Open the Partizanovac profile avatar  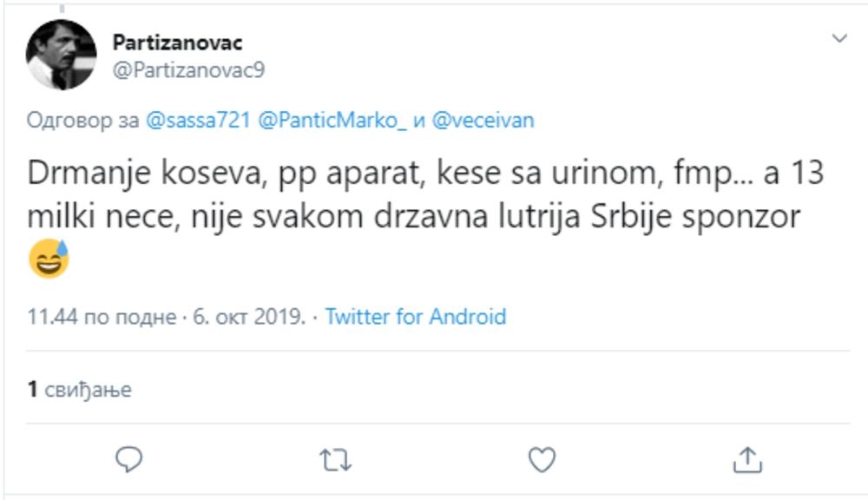click(61, 55)
